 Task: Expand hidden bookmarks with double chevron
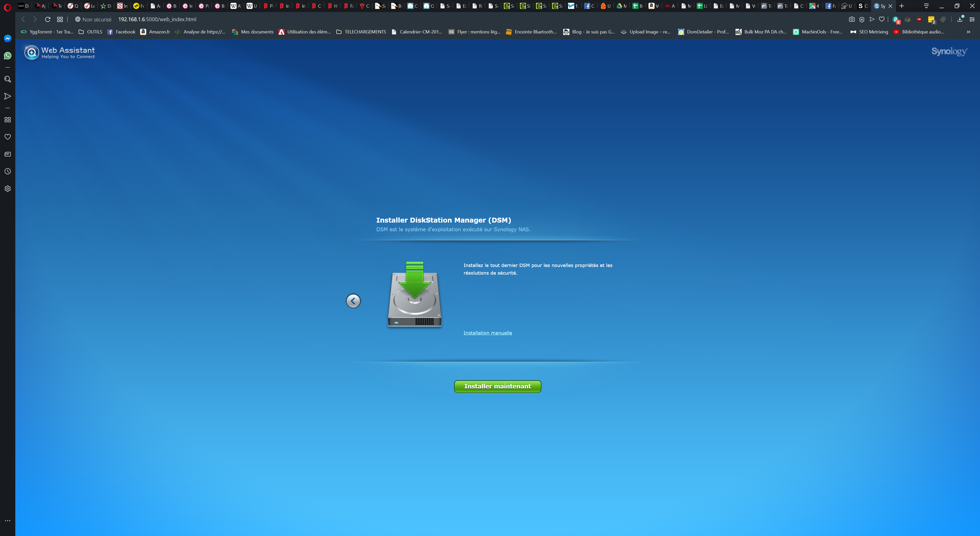pos(968,32)
